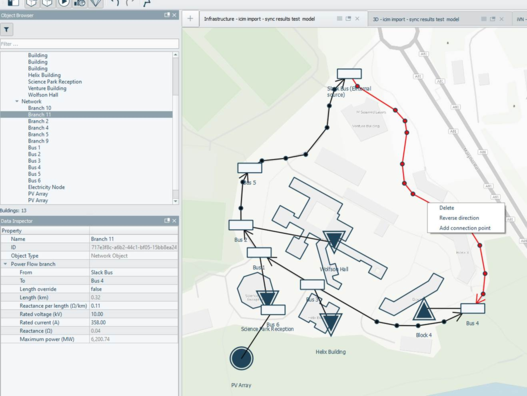Open the Infrastructure tab's list menu icon
This screenshot has width=527, height=396.
pos(339,19)
